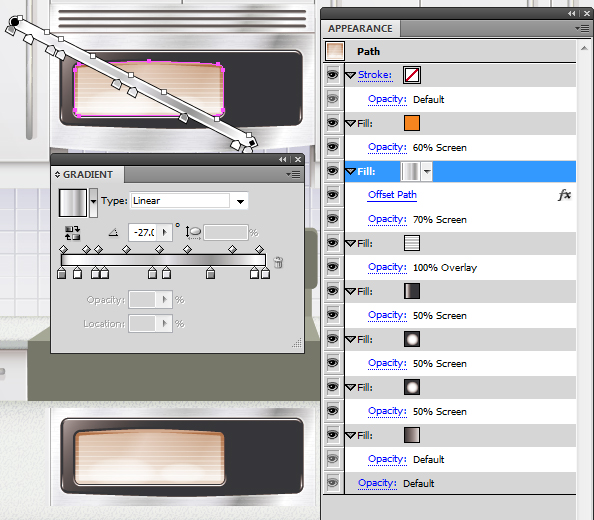Click the reverse gradient icon
The height and width of the screenshot is (520, 594).
[x=72, y=233]
